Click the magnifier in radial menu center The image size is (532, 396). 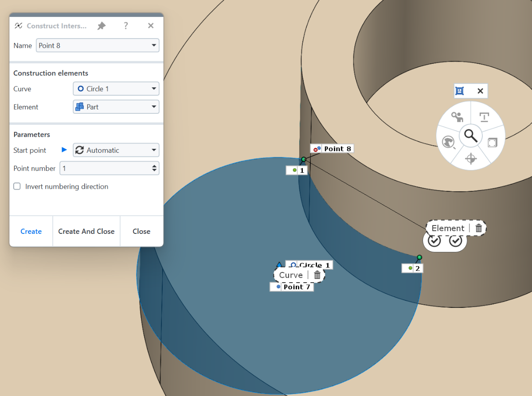coord(471,136)
